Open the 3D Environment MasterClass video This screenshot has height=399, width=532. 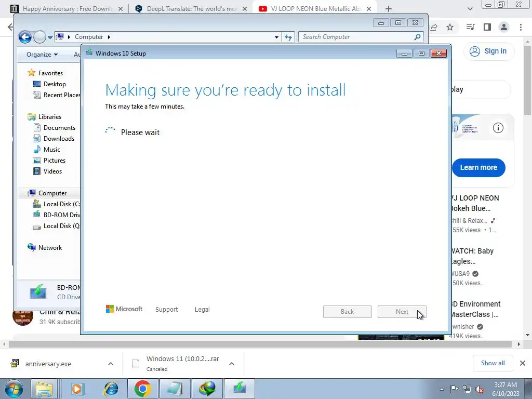(x=476, y=309)
